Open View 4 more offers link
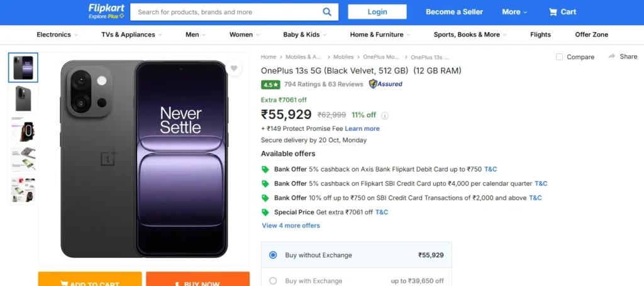Image resolution: width=644 pixels, height=286 pixels. [291, 226]
